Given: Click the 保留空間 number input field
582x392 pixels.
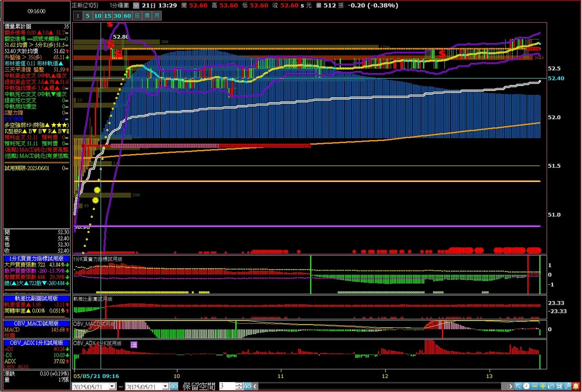Looking at the screenshot, I should click(x=226, y=387).
